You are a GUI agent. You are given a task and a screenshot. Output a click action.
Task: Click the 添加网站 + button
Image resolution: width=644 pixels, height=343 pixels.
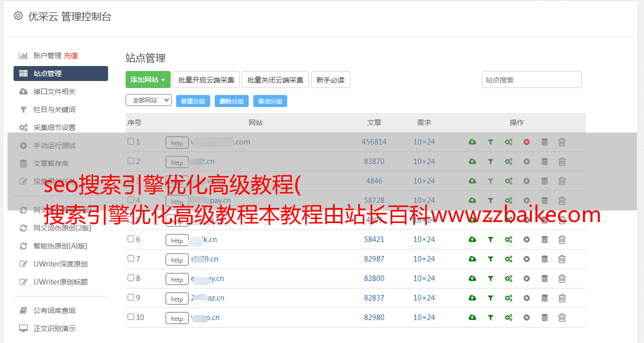[148, 79]
